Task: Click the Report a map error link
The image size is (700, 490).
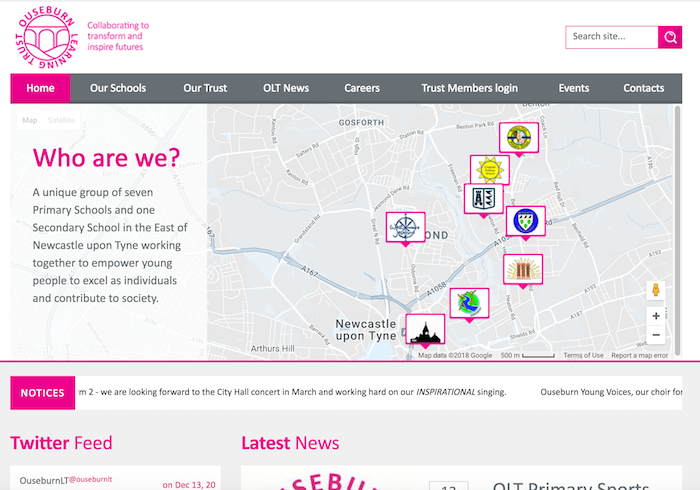Action: [639, 355]
